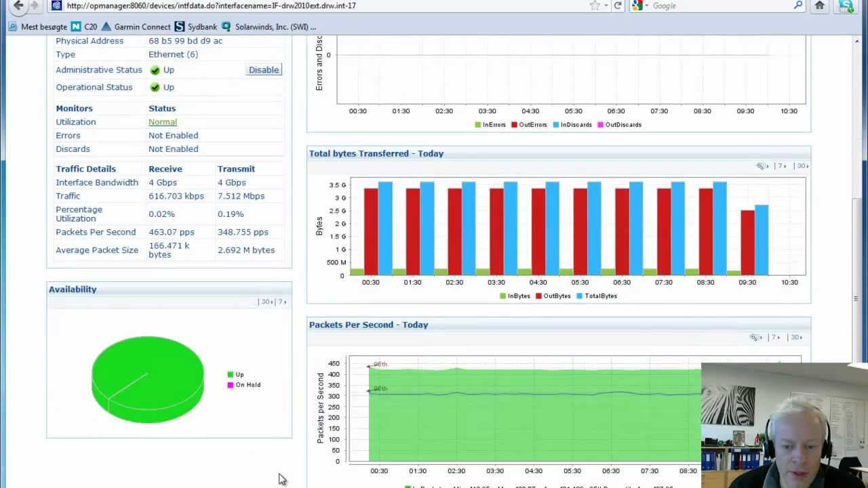The image size is (868, 488).
Task: Click the On Hold legend entry
Action: [x=243, y=385]
